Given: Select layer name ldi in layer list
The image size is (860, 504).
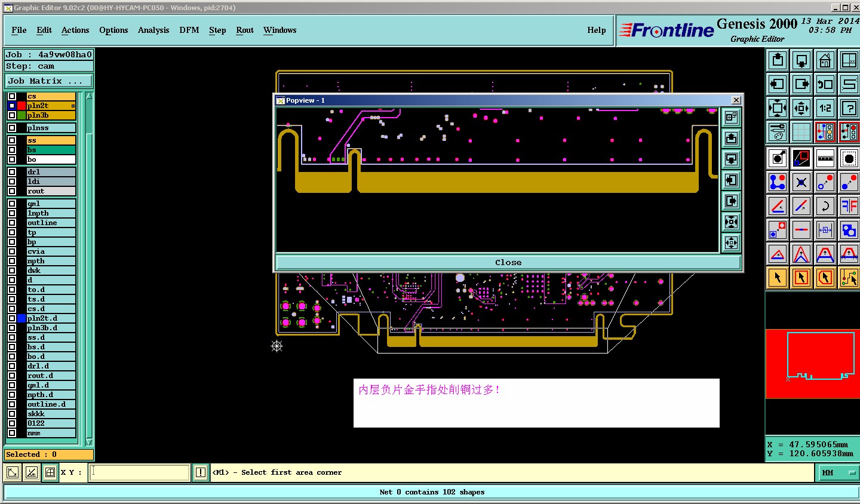Looking at the screenshot, I should (51, 182).
